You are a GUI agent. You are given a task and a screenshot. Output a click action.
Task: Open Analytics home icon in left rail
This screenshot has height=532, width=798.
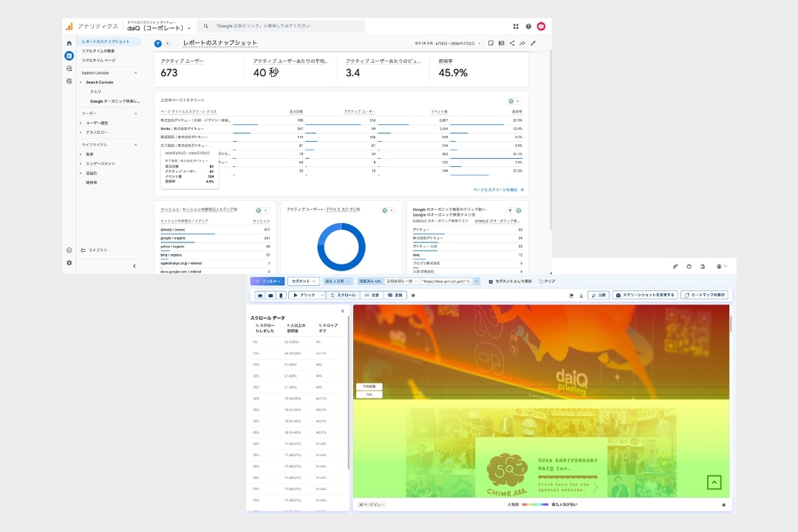69,44
